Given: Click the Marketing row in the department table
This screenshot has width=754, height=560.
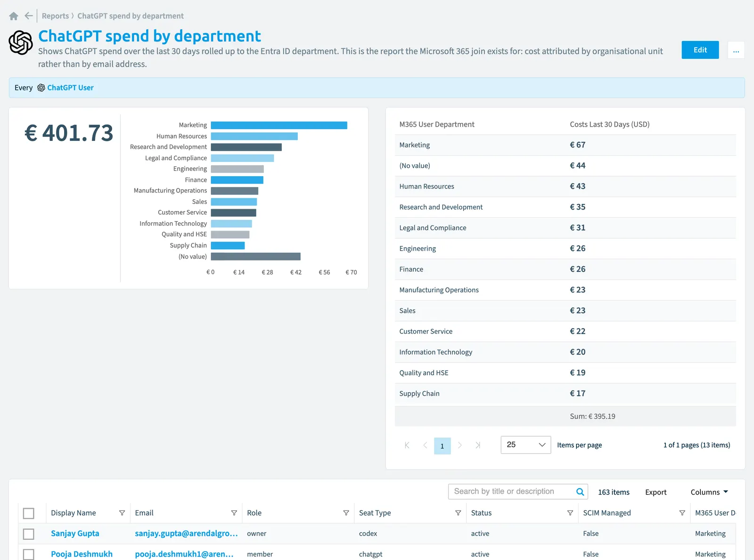Looking at the screenshot, I should (x=565, y=145).
